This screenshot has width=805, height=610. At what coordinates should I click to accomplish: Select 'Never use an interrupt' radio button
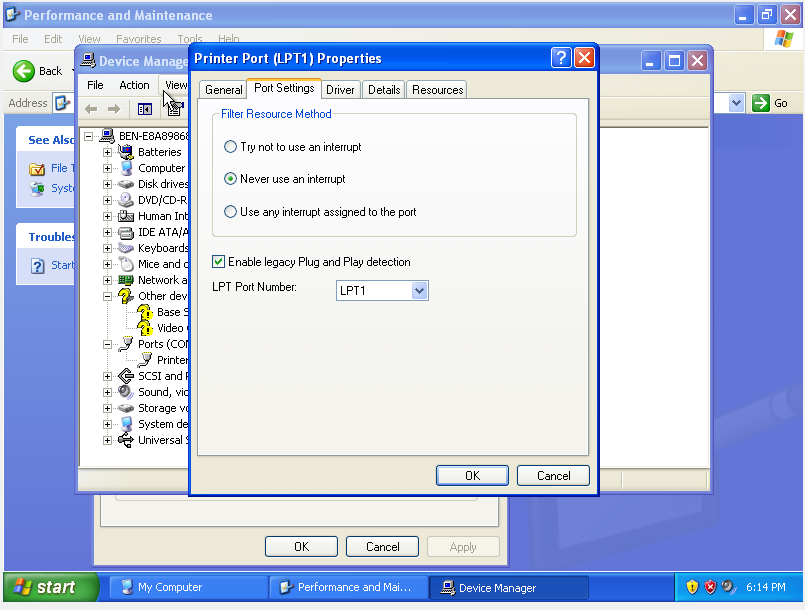231,179
